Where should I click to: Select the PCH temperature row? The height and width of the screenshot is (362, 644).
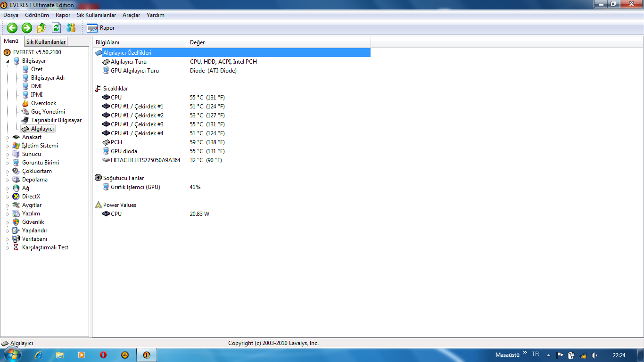click(x=232, y=142)
